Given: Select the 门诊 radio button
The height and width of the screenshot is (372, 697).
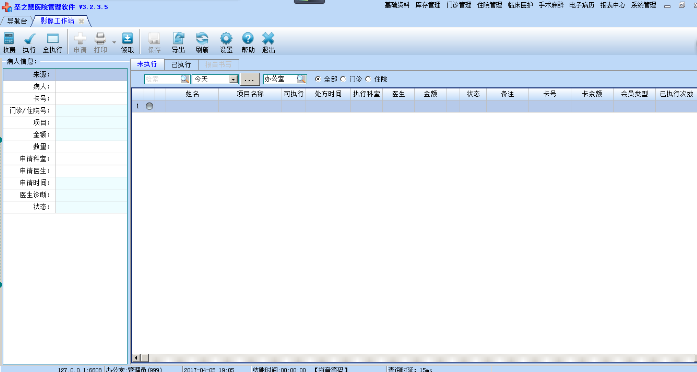Looking at the screenshot, I should click(x=343, y=79).
